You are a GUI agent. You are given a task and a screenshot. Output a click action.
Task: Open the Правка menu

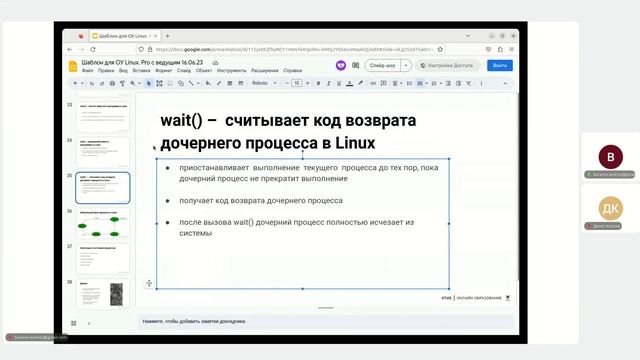[x=106, y=71]
